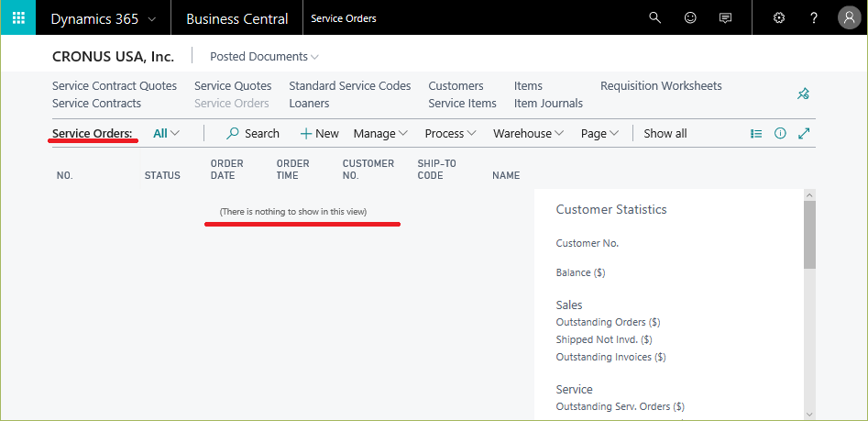This screenshot has width=868, height=421.
Task: Click the Balance ($) field label
Action: pyautogui.click(x=580, y=272)
